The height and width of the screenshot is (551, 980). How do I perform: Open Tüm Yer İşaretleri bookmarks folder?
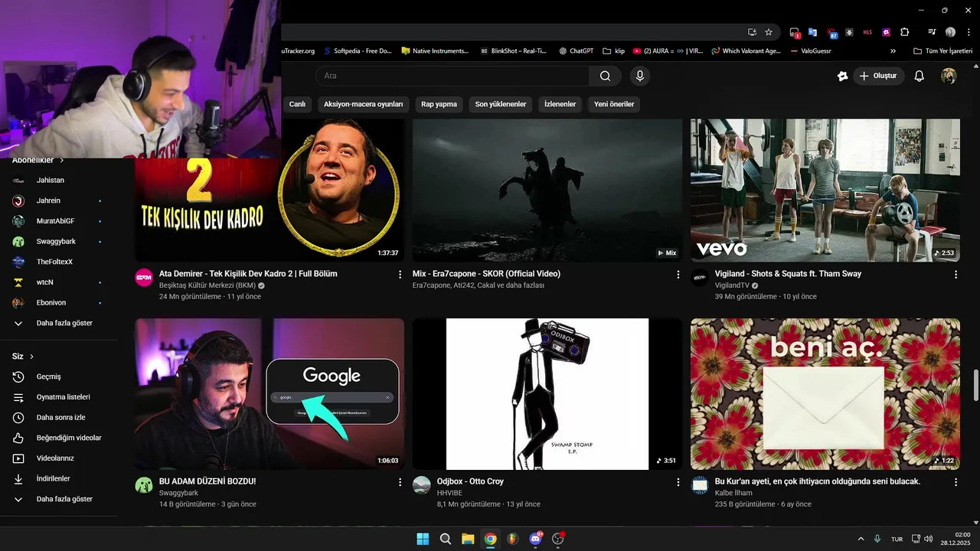click(944, 51)
